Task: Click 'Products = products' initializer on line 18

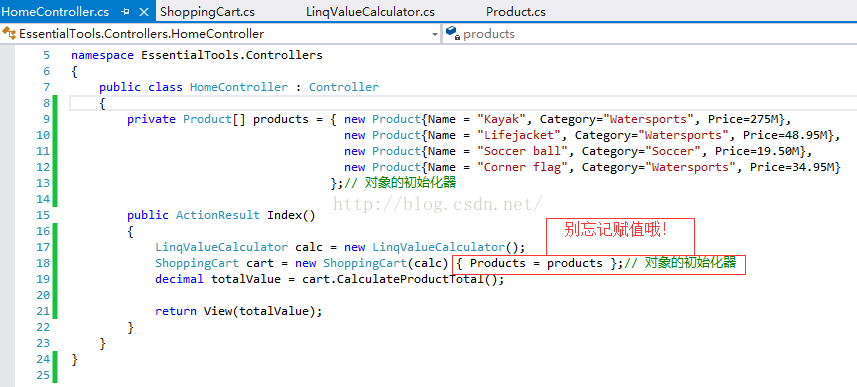Action: tap(536, 263)
